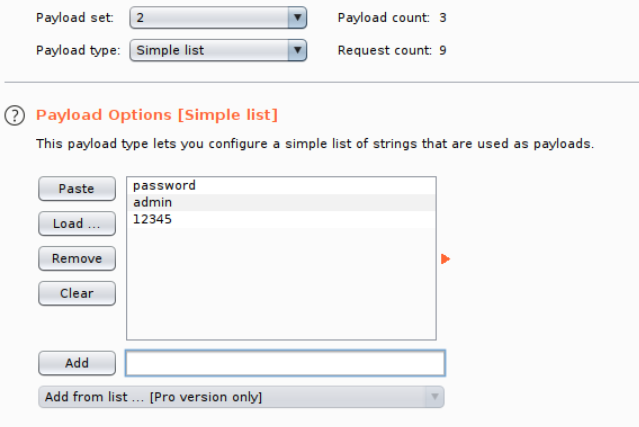Open the Payload set dropdown

click(x=218, y=18)
